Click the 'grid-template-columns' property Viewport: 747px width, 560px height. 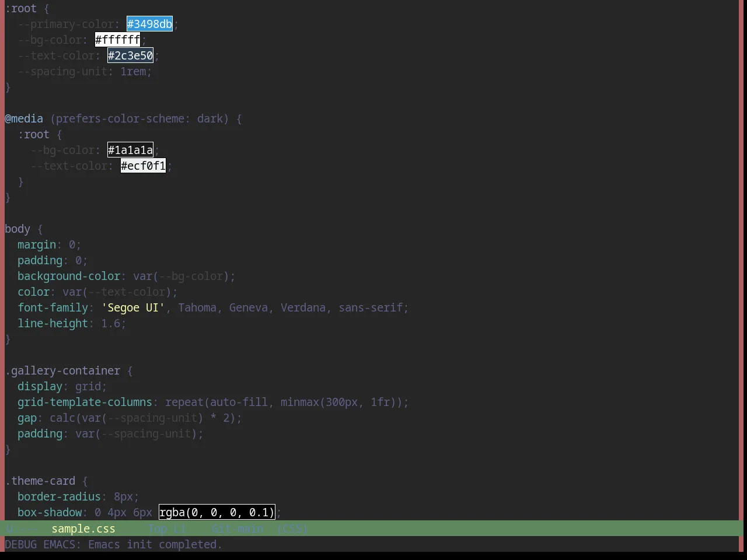click(85, 402)
